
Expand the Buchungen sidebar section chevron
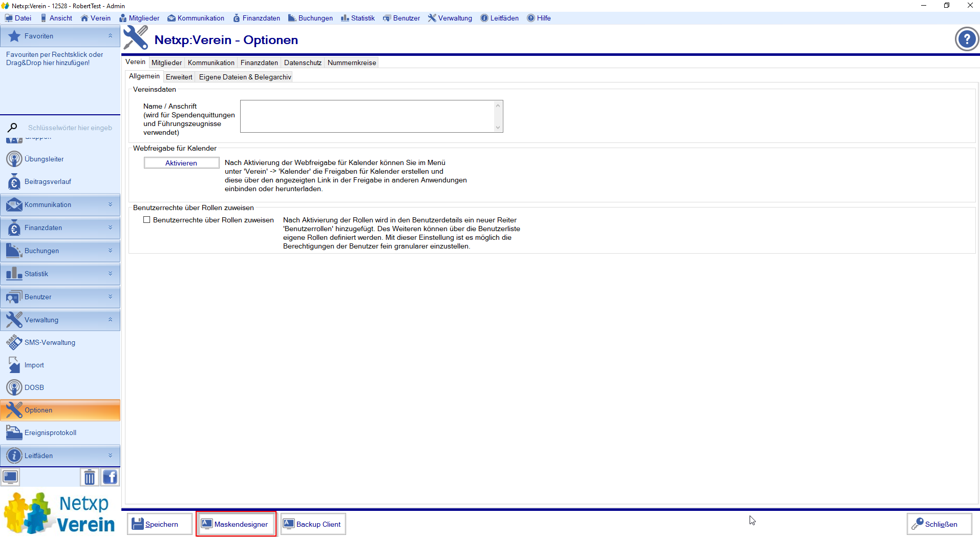[x=110, y=251]
